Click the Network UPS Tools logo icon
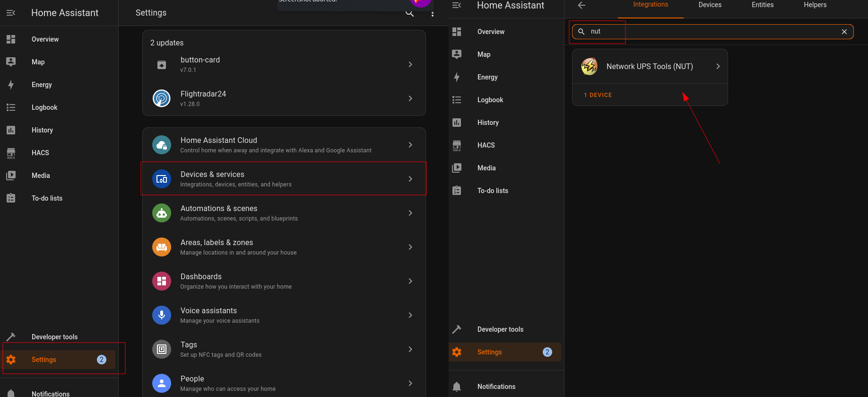This screenshot has width=868, height=397. (x=590, y=66)
